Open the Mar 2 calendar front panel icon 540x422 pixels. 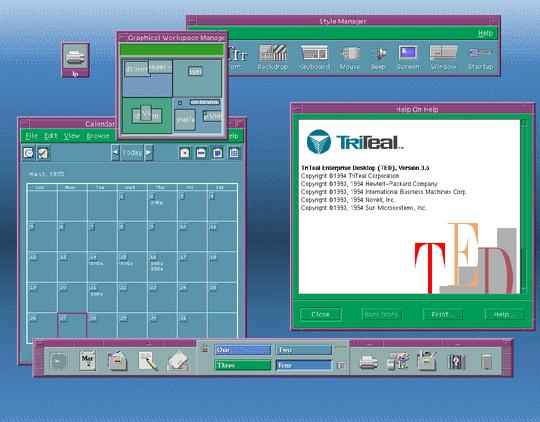tap(87, 361)
